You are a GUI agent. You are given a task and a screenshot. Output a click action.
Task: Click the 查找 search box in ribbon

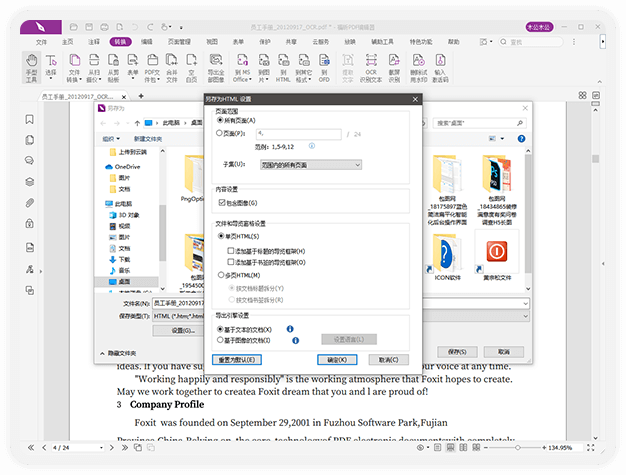[x=531, y=42]
